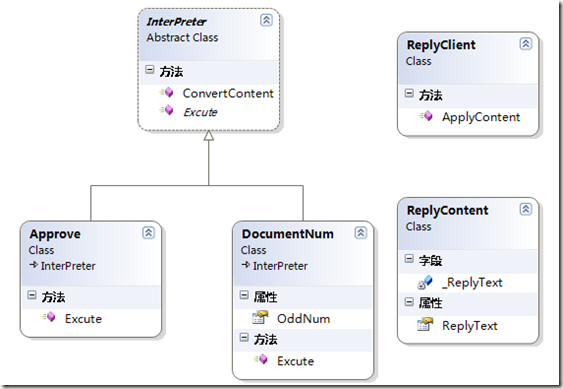
Task: Click the _ReplyText private field icon
Action: click(425, 282)
